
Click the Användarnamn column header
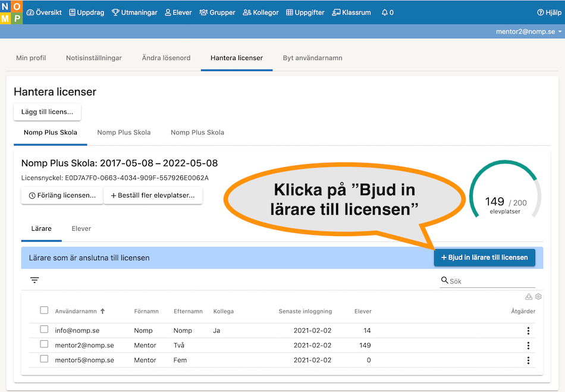click(x=76, y=311)
